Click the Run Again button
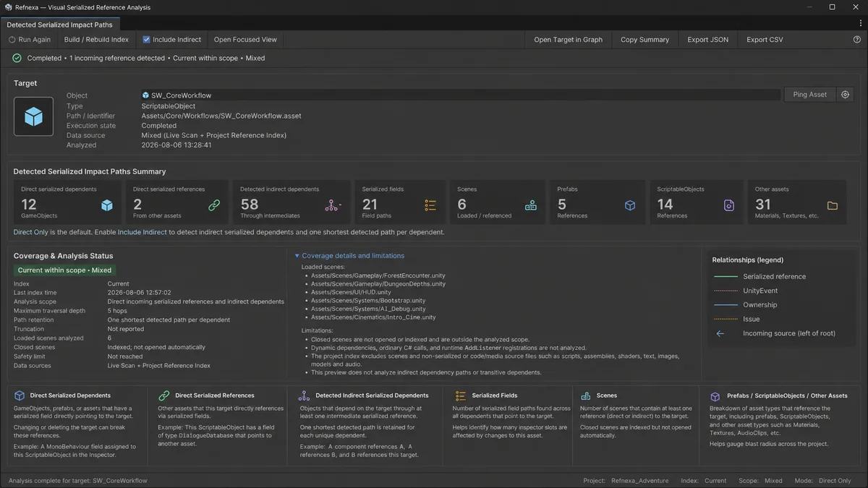This screenshot has height=488, width=868. (30, 40)
